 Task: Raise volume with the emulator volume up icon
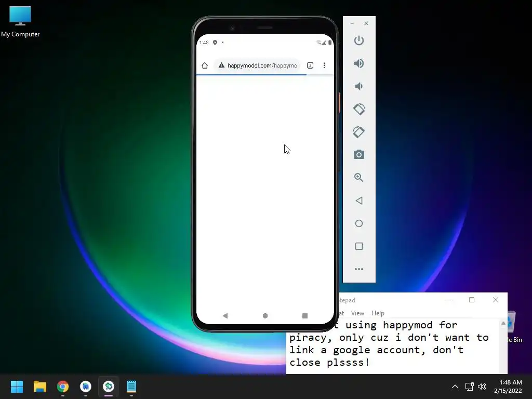point(358,63)
